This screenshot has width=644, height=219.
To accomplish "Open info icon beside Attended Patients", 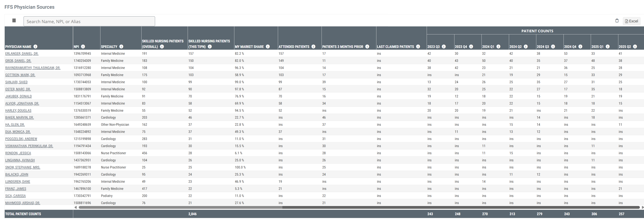I will click(313, 47).
